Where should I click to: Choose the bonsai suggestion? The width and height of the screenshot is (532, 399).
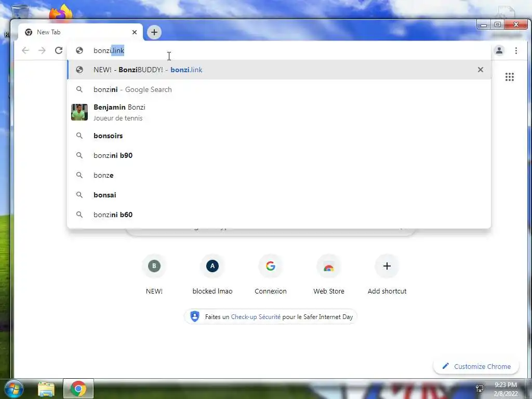click(279, 195)
